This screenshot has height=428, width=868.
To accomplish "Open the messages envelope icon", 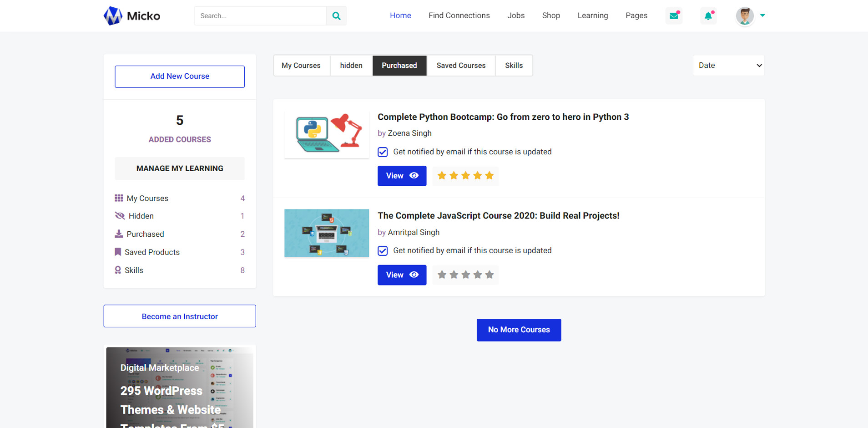I will pos(674,16).
